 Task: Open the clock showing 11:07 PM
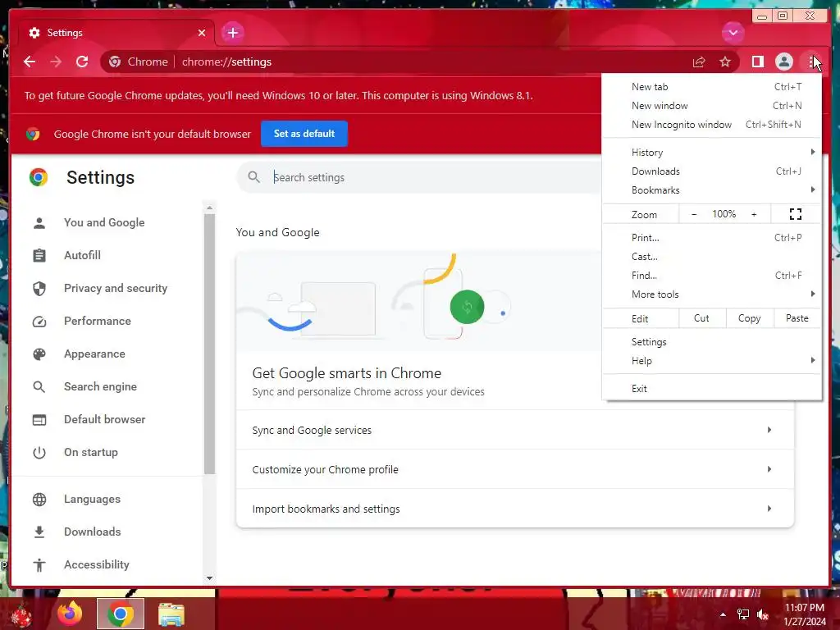click(x=805, y=614)
